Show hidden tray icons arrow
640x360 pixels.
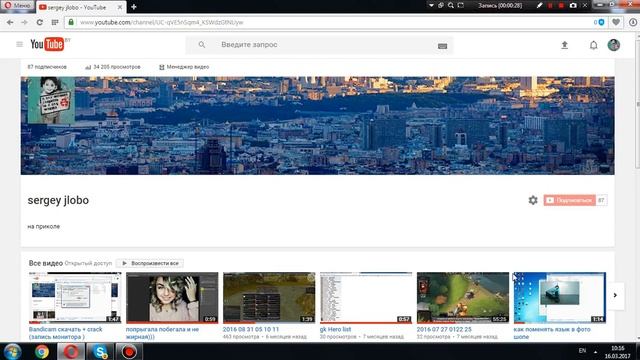[x=596, y=351]
